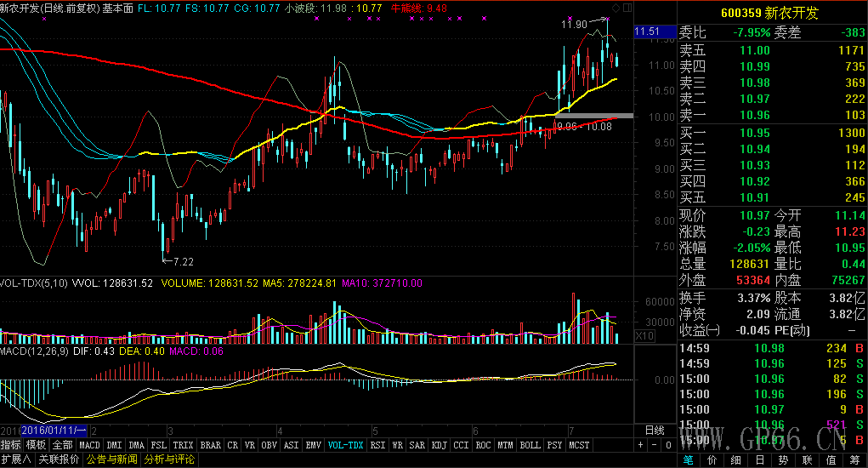The image size is (868, 468).
Task: Open the 日线 period selector
Action: pyautogui.click(x=654, y=431)
